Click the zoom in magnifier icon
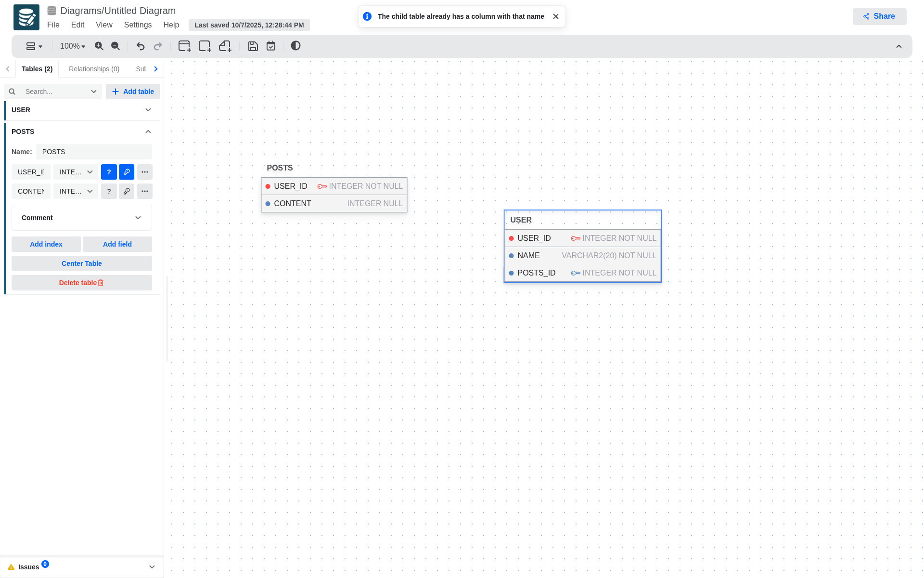This screenshot has height=578, width=924. pyautogui.click(x=99, y=46)
